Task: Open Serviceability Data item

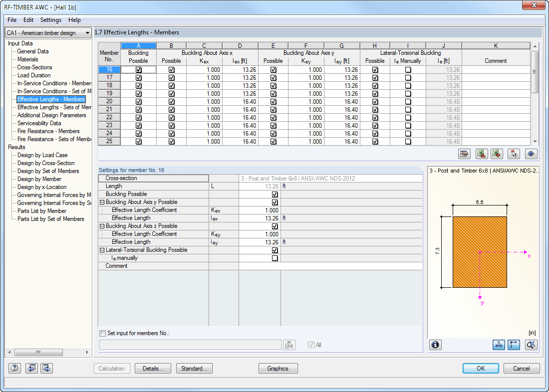Action: 39,123
